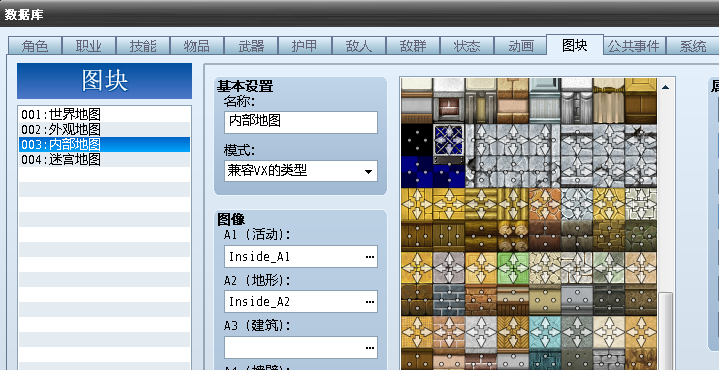
Task: Switch to the 敌人 tab
Action: coord(358,46)
